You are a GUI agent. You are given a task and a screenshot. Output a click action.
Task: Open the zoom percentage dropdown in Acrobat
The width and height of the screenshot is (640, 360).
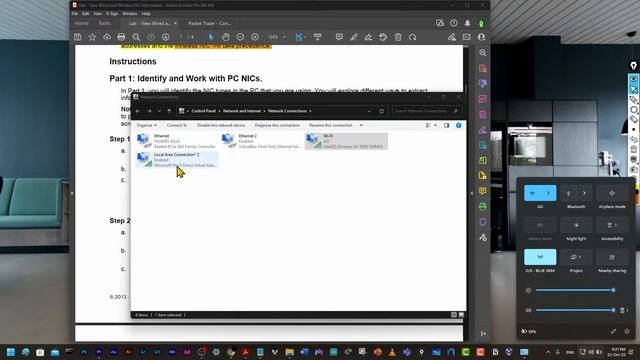click(284, 37)
